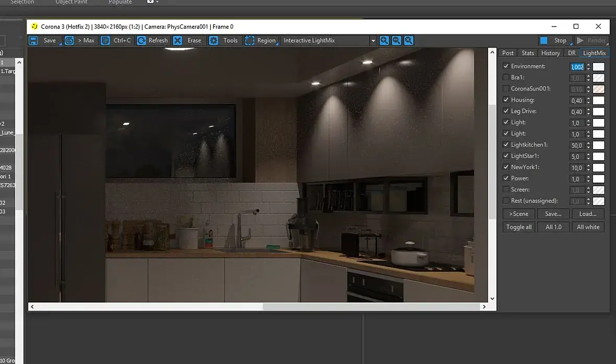This screenshot has height=364, width=616.
Task: Click the >Scene button
Action: click(519, 214)
